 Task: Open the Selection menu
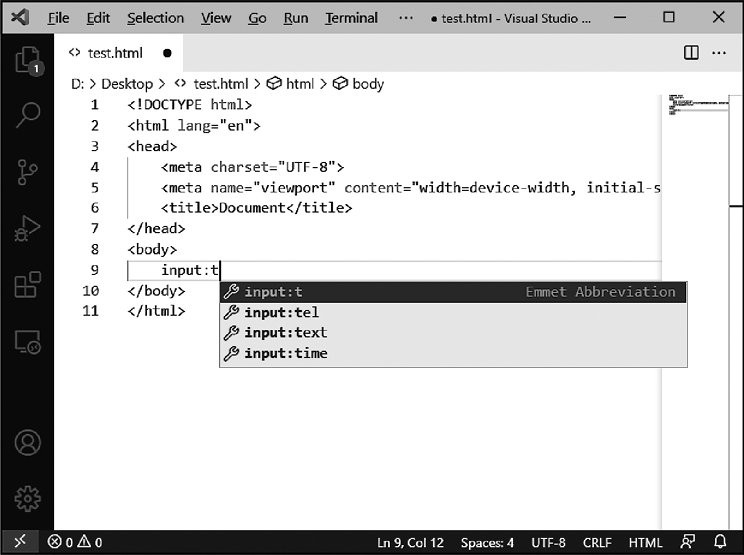[155, 18]
